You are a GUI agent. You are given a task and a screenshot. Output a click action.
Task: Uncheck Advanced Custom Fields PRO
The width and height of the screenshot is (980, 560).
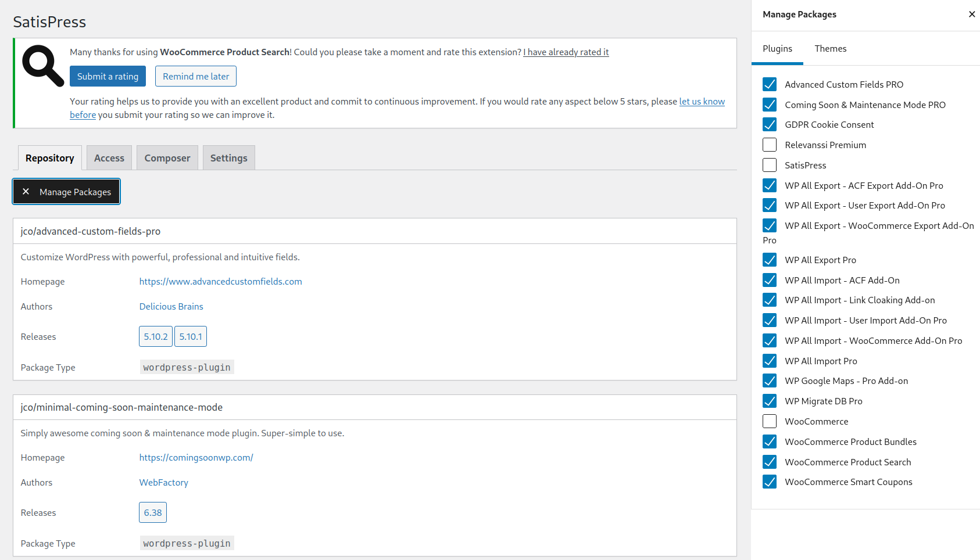click(769, 84)
